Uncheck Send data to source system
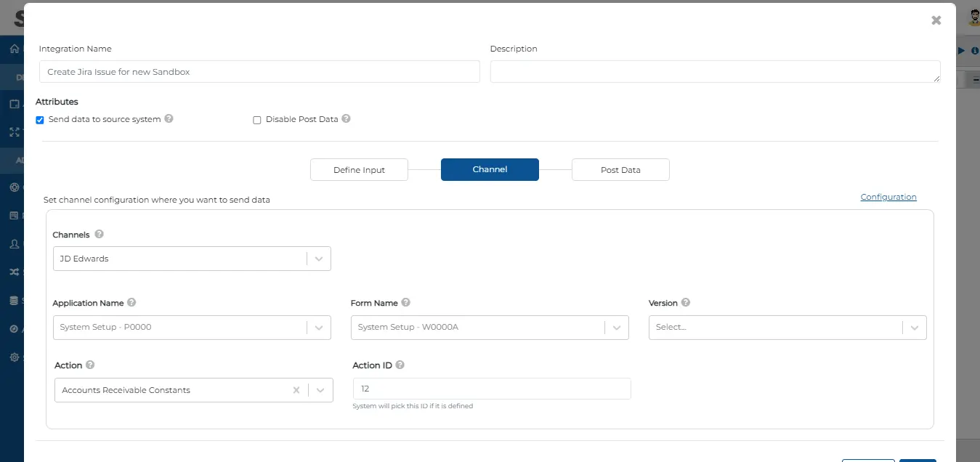The height and width of the screenshot is (462, 980). [40, 120]
